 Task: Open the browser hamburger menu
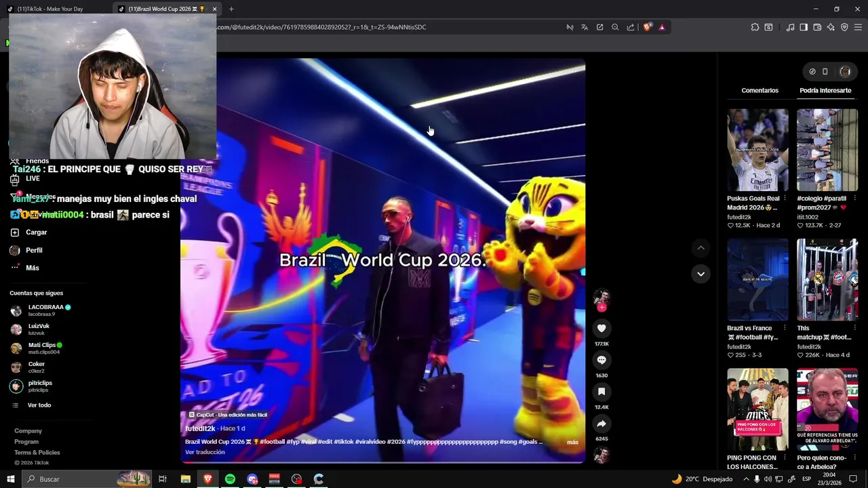coord(858,27)
